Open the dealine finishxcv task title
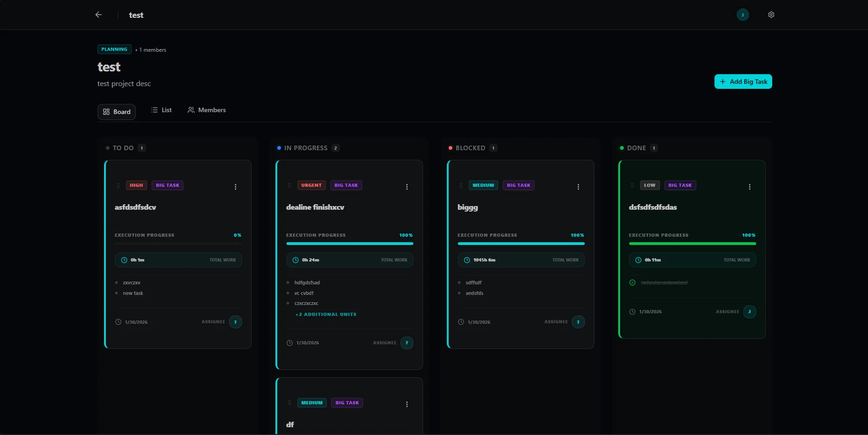868x435 pixels. point(315,207)
